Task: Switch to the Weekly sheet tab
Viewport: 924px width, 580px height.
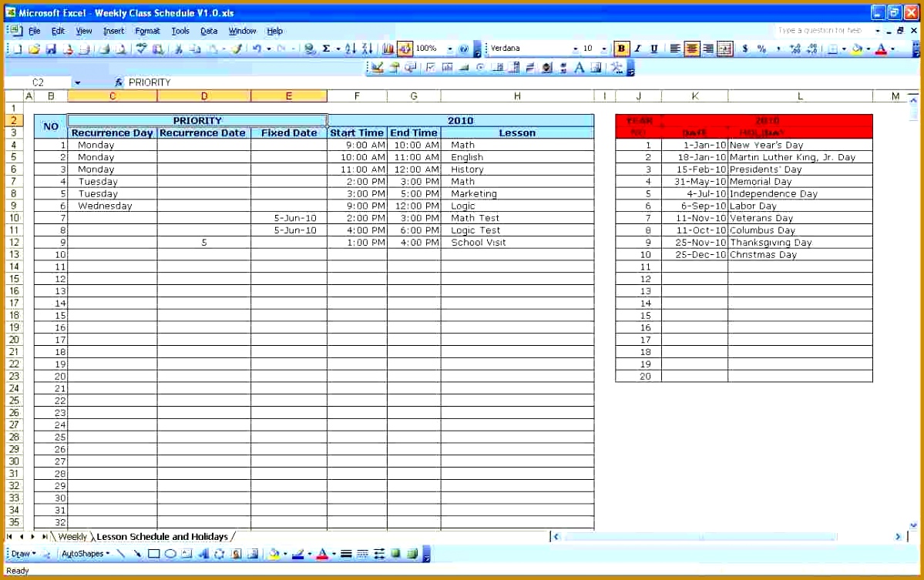Action: click(x=72, y=536)
